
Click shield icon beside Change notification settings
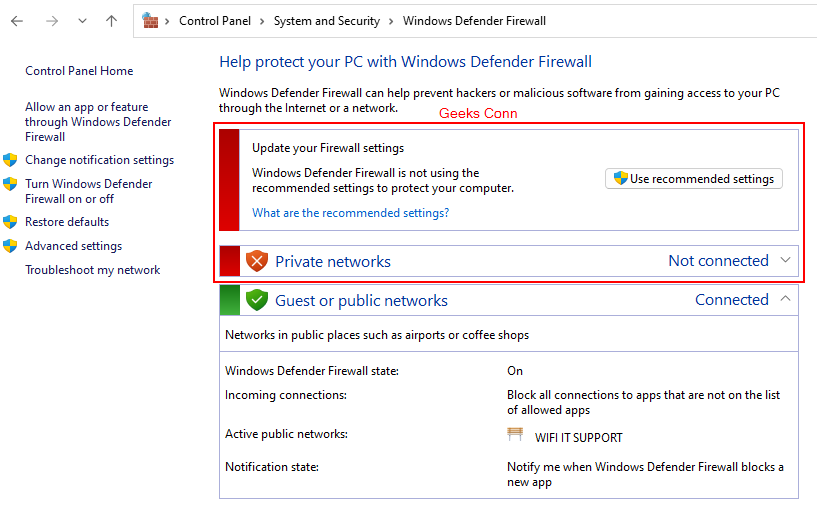coord(11,160)
